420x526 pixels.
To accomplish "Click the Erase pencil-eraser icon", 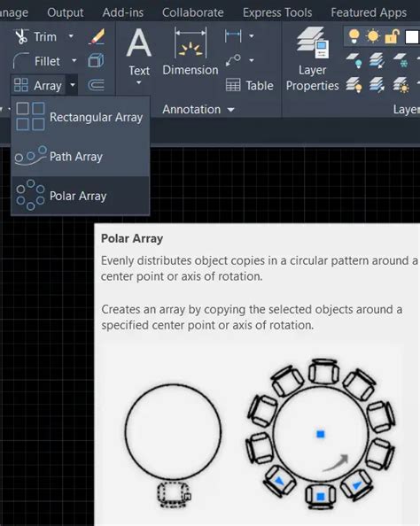I will coord(97,36).
